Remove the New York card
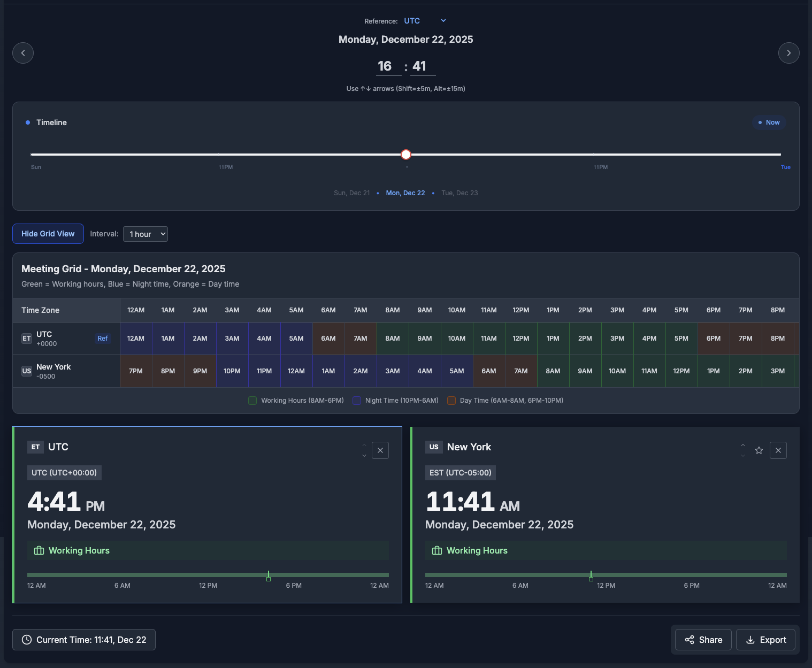 778,450
